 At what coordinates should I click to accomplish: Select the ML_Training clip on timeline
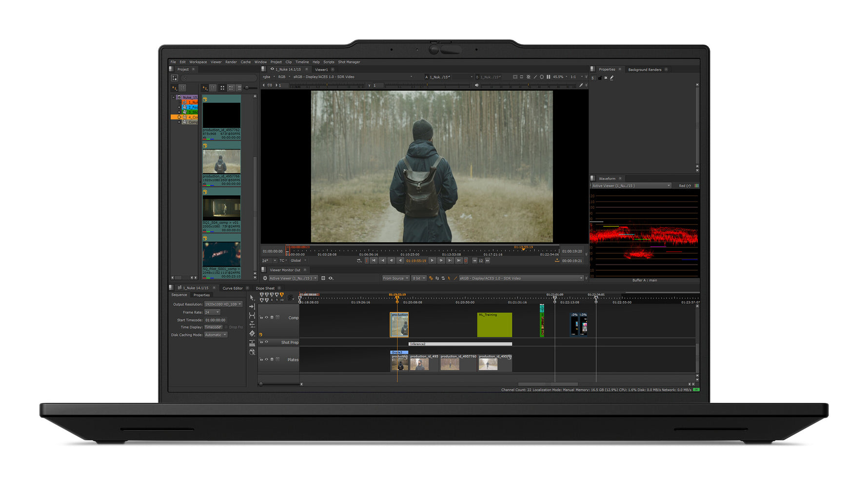(494, 325)
